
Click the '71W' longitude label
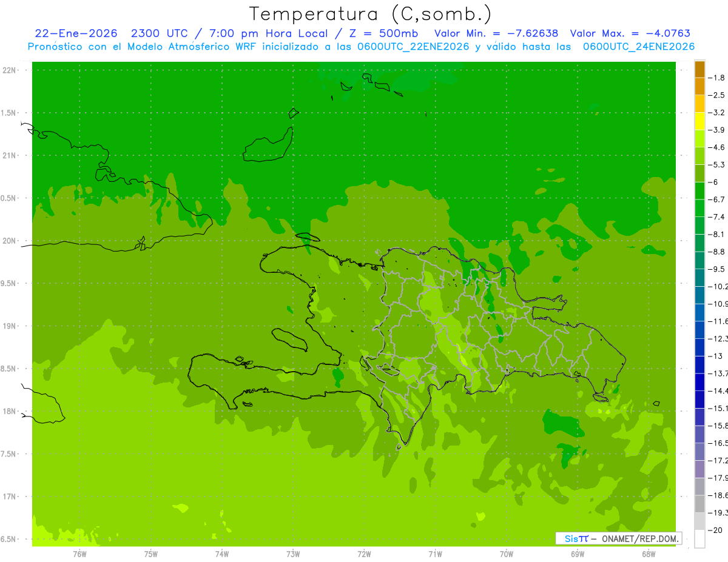click(x=435, y=554)
